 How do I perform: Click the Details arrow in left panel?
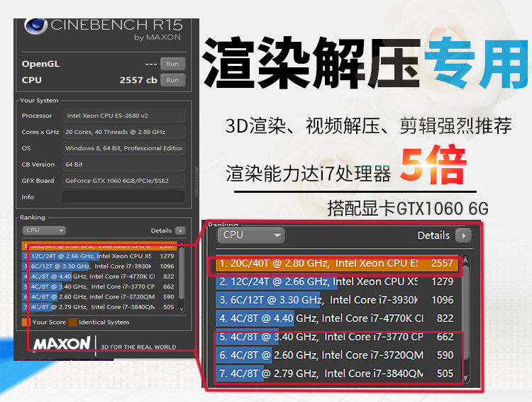(x=180, y=230)
